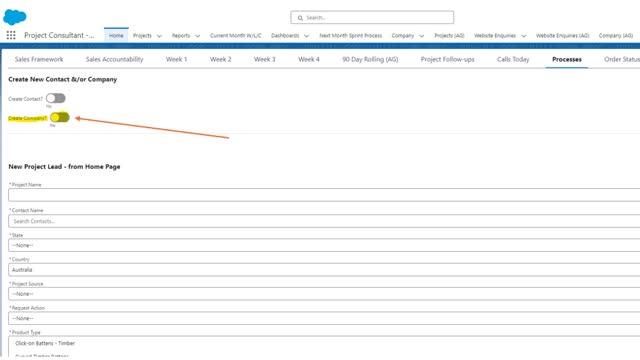Switch to the Sales Framework tab

pyautogui.click(x=39, y=59)
